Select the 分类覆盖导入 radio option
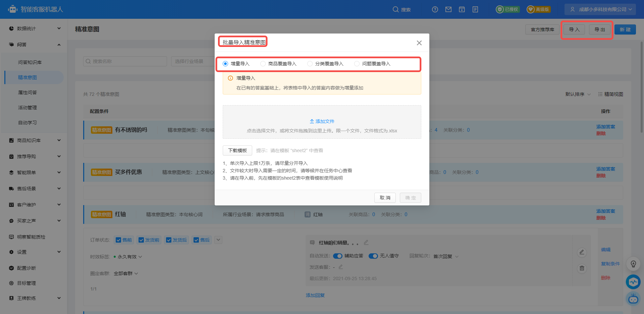The height and width of the screenshot is (314, 644). coord(310,64)
